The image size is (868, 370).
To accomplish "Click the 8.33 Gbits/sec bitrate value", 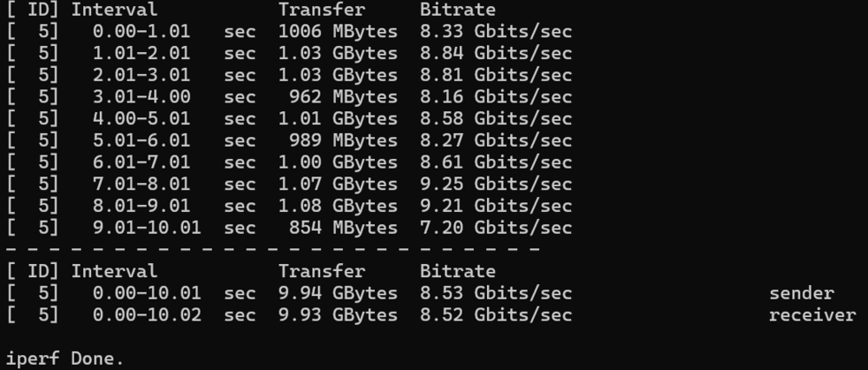I will click(496, 31).
